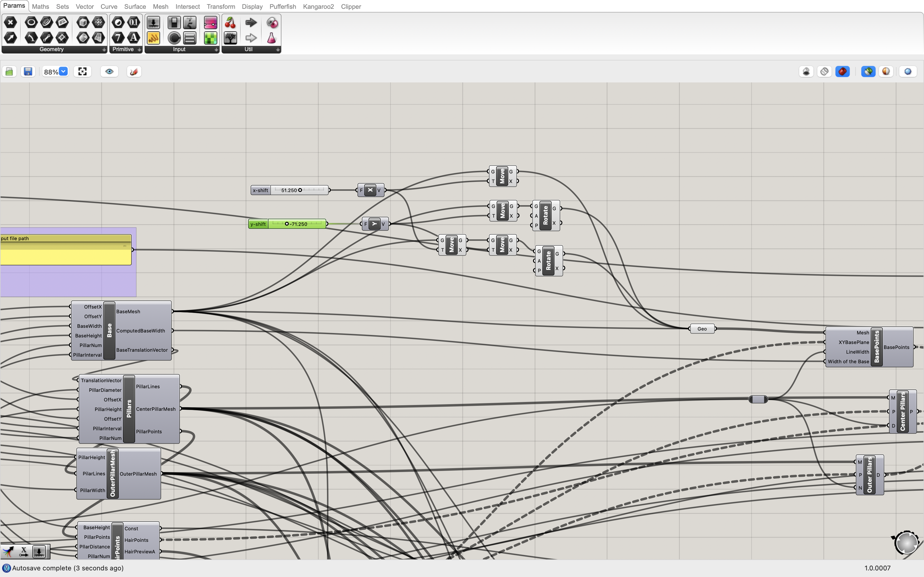Click the Save document icon
This screenshot has height=577, width=924.
pyautogui.click(x=28, y=71)
